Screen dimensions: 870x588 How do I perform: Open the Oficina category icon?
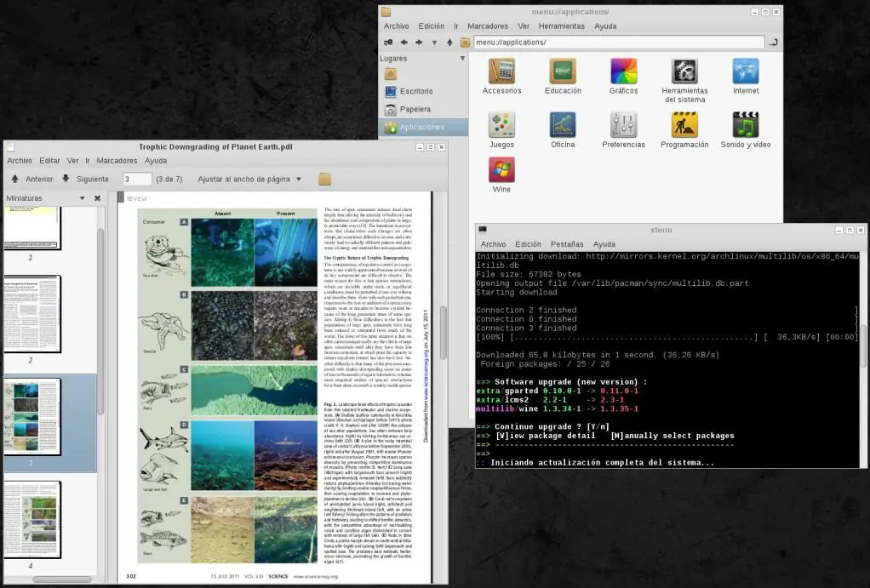coord(563,125)
